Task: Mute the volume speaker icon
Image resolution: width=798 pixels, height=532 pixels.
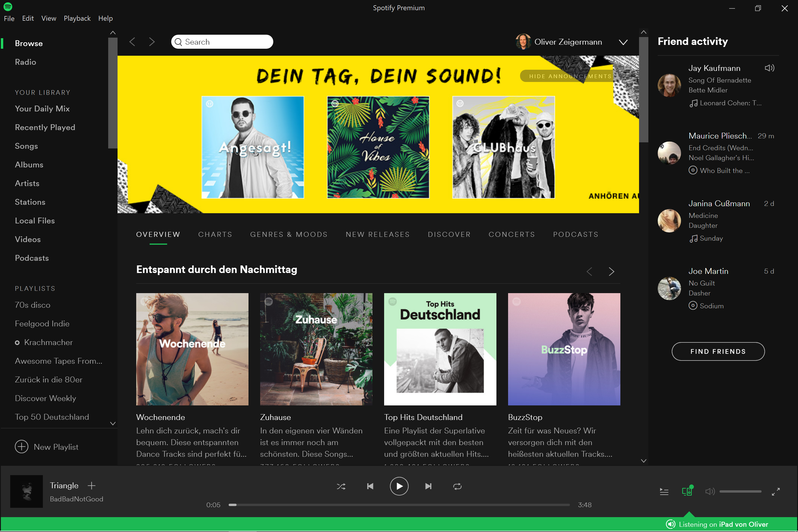Action: tap(710, 492)
